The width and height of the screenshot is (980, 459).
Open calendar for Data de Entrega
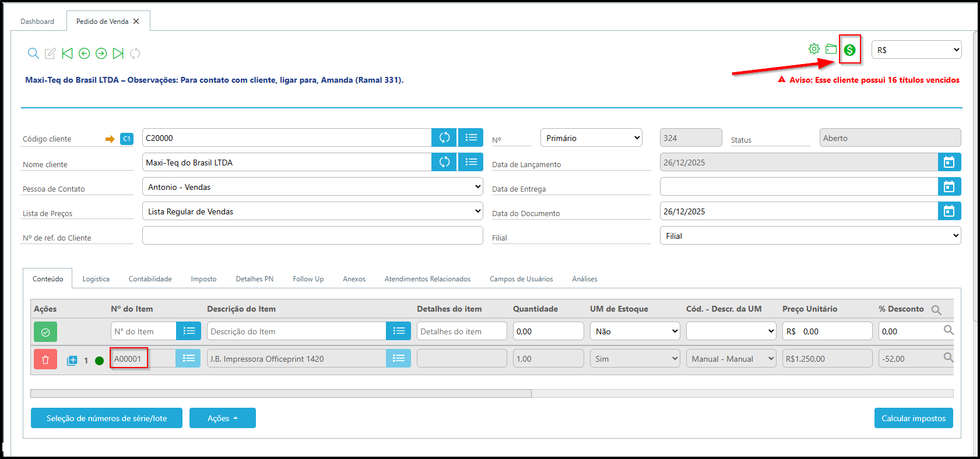click(949, 187)
